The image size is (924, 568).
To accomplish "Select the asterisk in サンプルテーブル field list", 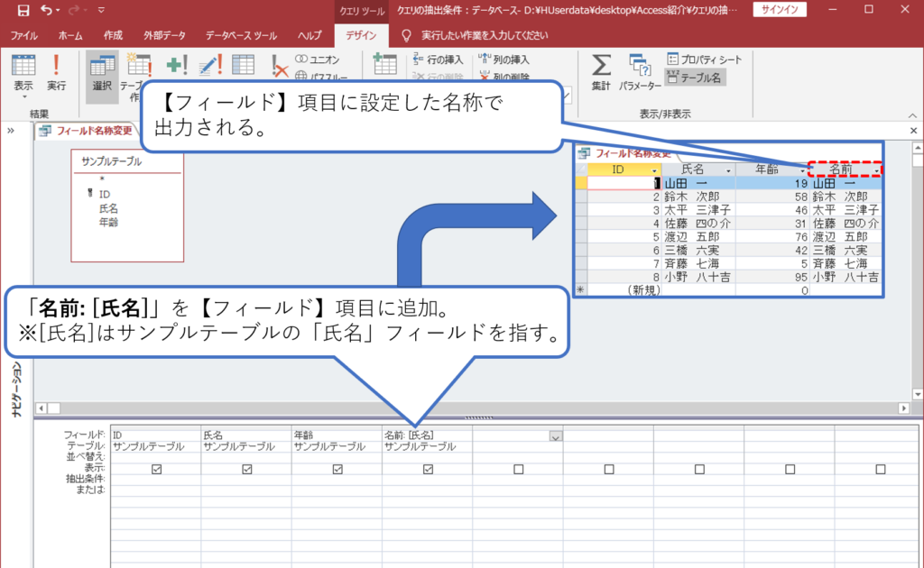I will 102,179.
